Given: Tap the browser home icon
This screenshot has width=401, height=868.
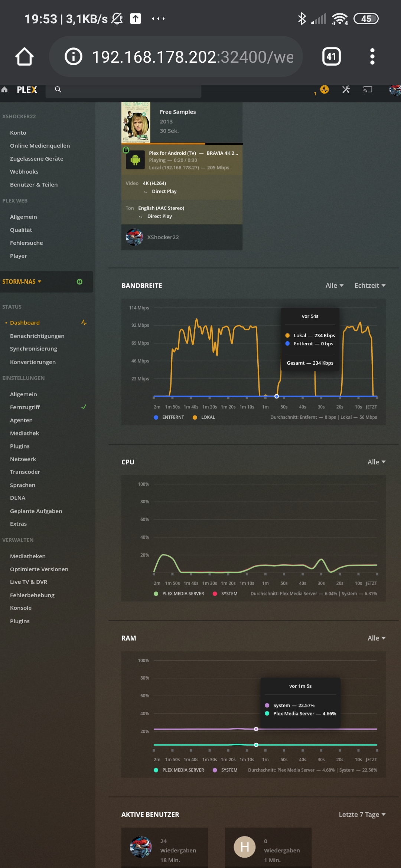Looking at the screenshot, I should pyautogui.click(x=25, y=57).
